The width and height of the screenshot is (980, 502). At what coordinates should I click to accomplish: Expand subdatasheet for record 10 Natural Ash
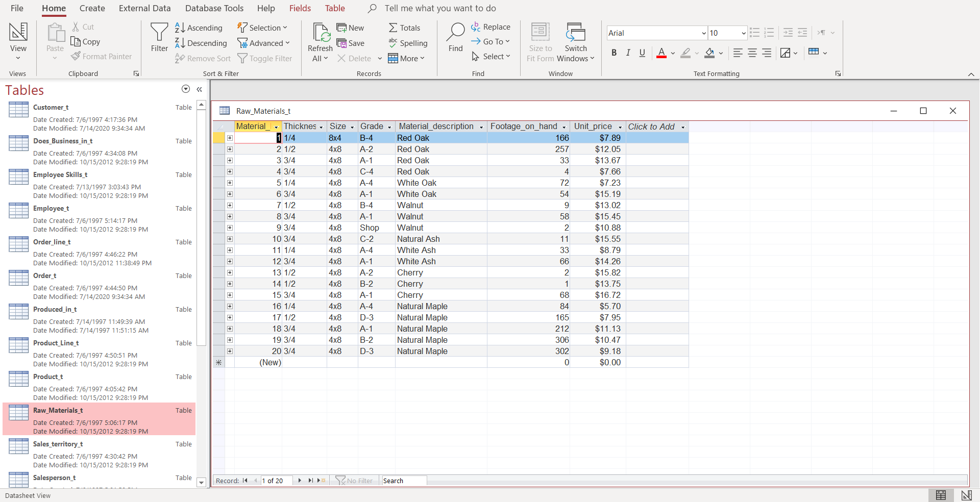(x=230, y=239)
